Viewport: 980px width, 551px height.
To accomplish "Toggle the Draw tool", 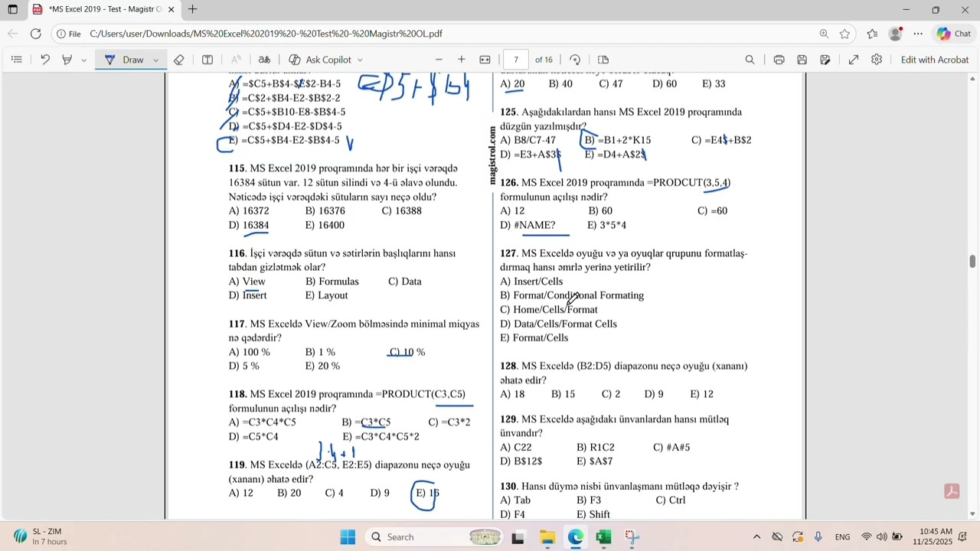I will (x=123, y=60).
